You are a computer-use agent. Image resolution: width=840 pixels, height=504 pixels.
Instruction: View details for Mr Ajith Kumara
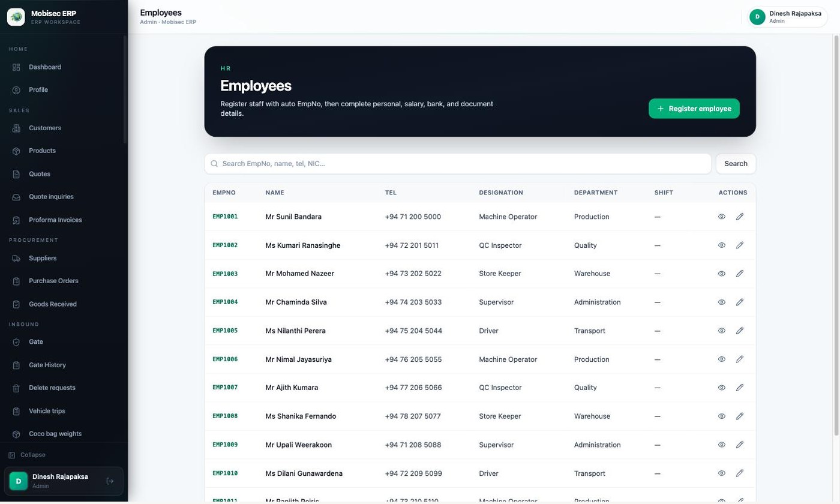[x=722, y=388]
